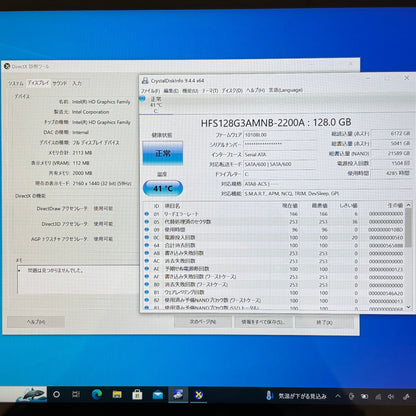
Task: Select the ウェアレベリング回数 SMART row
Action: tap(274, 293)
